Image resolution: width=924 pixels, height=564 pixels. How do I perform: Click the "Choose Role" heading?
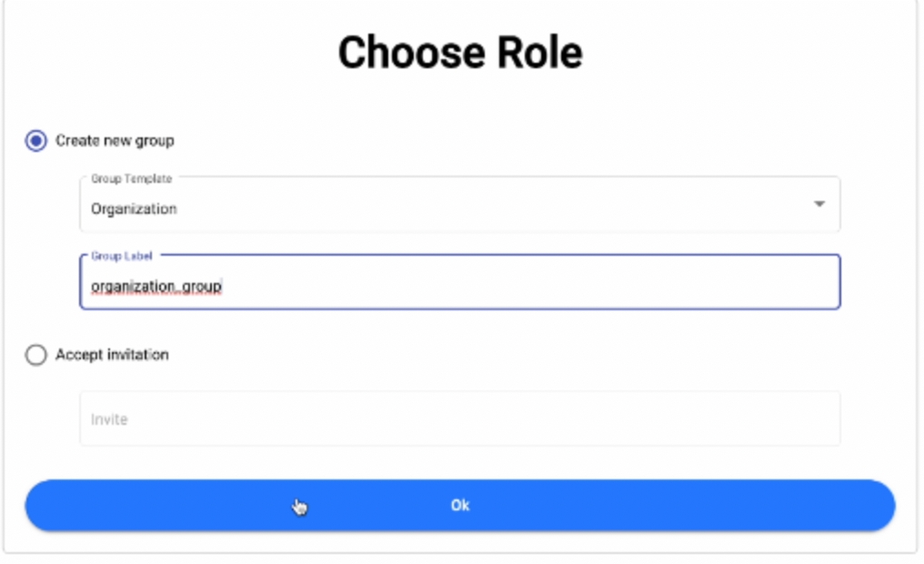(x=460, y=53)
